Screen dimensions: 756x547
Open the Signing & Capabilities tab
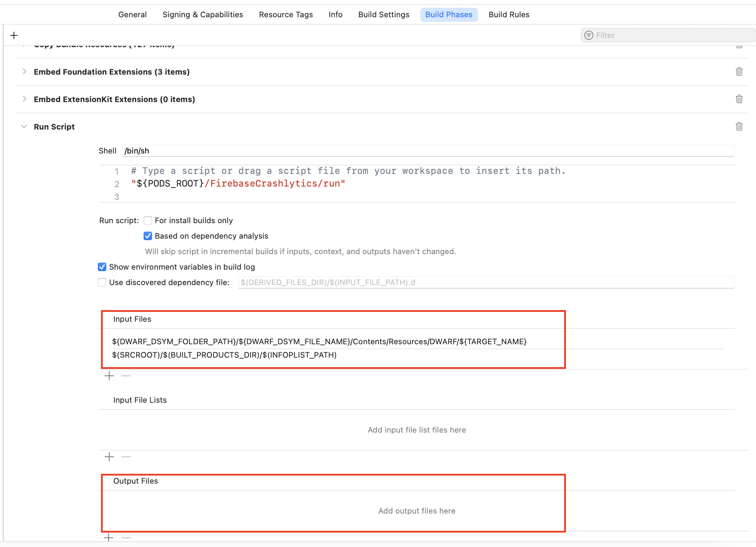pos(203,14)
